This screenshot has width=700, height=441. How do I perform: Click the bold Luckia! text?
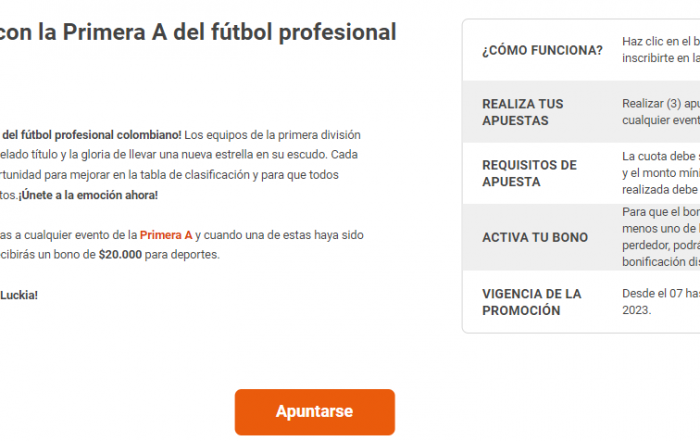click(19, 295)
